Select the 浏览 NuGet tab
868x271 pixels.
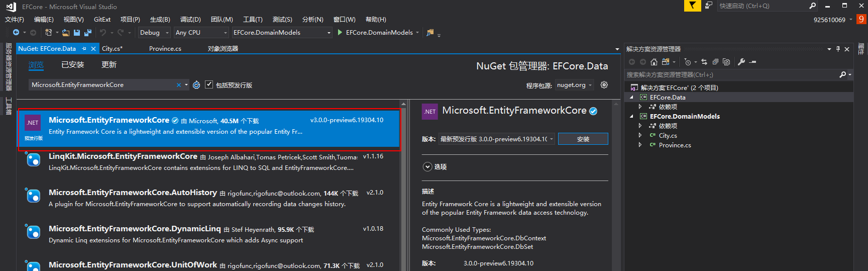point(36,65)
